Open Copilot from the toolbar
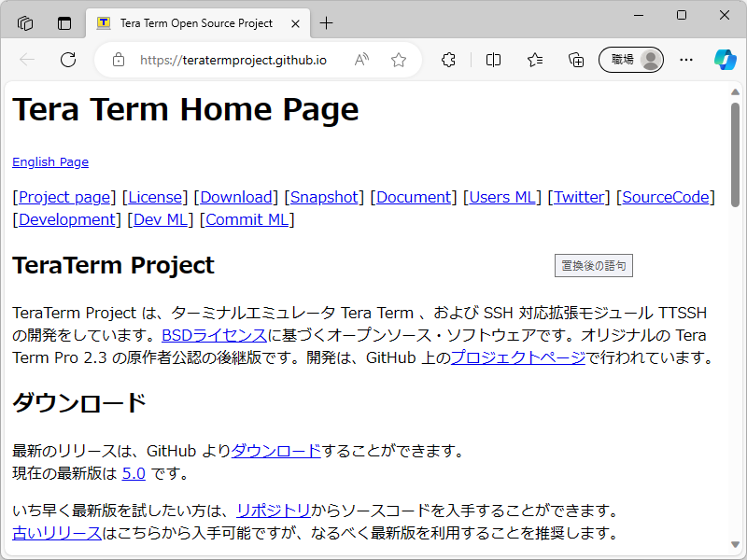Screen dimensions: 747x560 (726, 59)
